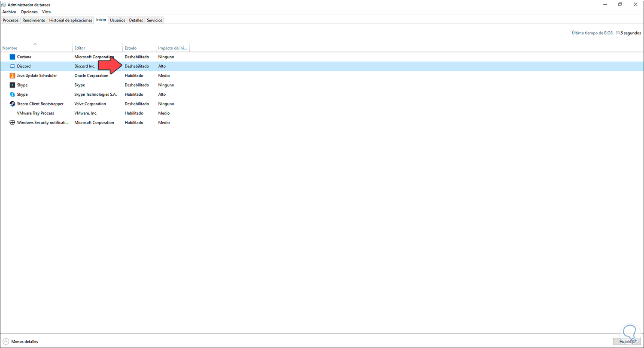644x348 pixels.
Task: Open the Opciones menu
Action: coord(29,12)
